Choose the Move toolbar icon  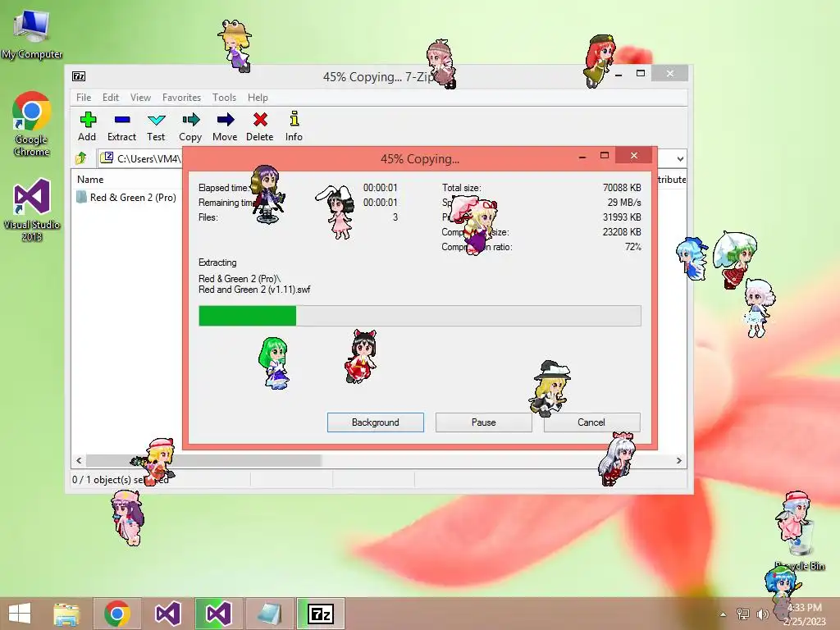click(225, 126)
